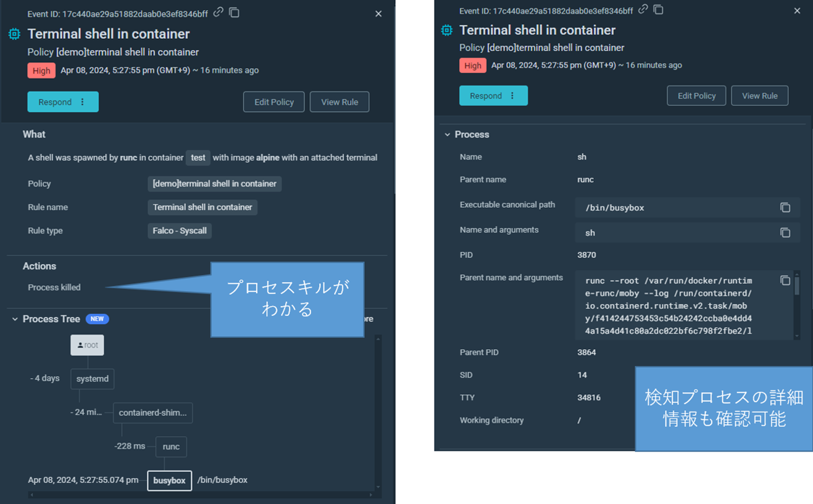This screenshot has height=504, width=813.
Task: Select the busybox node in the process tree
Action: click(x=169, y=479)
